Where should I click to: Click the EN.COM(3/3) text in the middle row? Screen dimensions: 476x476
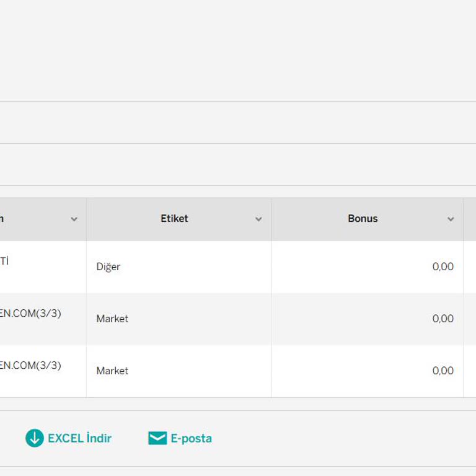pyautogui.click(x=30, y=313)
